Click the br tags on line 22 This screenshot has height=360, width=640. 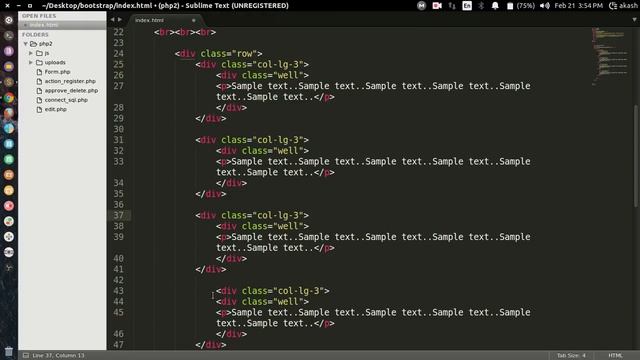(x=185, y=32)
